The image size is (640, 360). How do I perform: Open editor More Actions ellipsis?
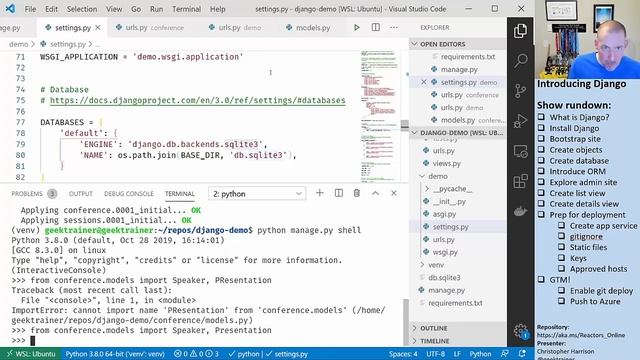pyautogui.click(x=394, y=27)
